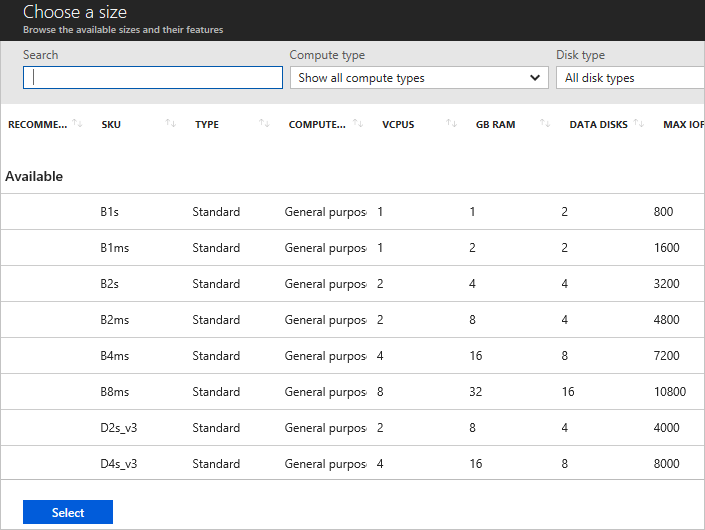Sort by the Recommended column arrows
The height and width of the screenshot is (530, 705).
tap(77, 124)
